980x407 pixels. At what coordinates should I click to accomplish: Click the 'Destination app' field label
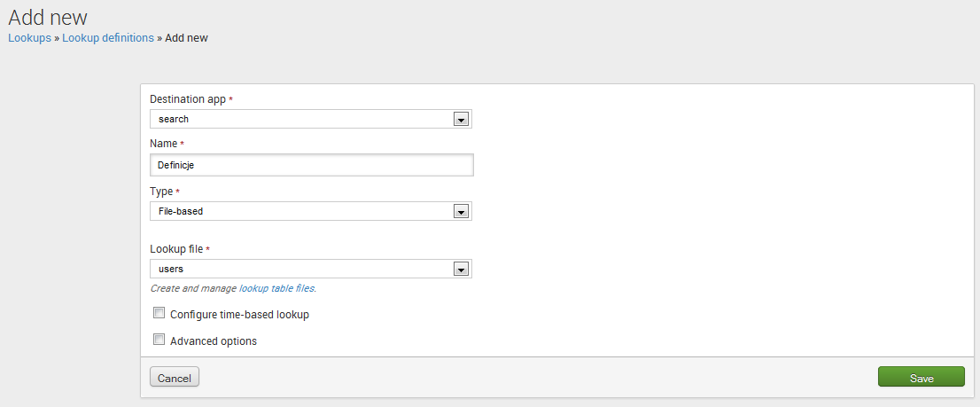click(x=188, y=99)
